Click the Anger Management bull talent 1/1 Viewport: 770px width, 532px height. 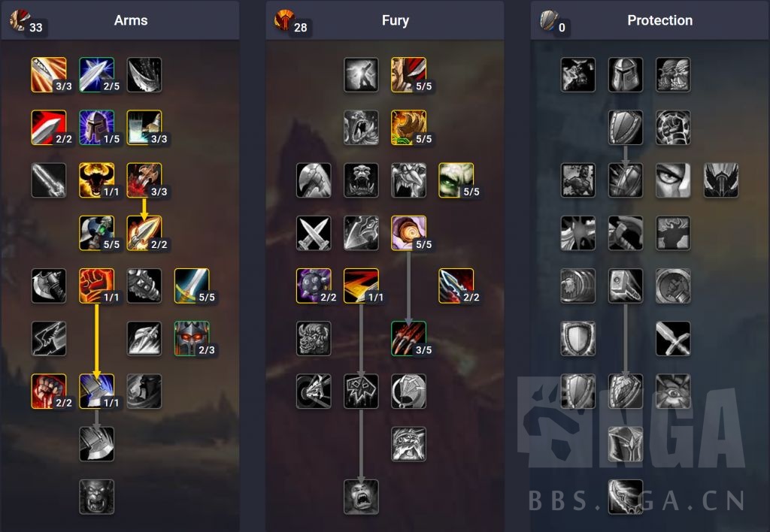97,180
